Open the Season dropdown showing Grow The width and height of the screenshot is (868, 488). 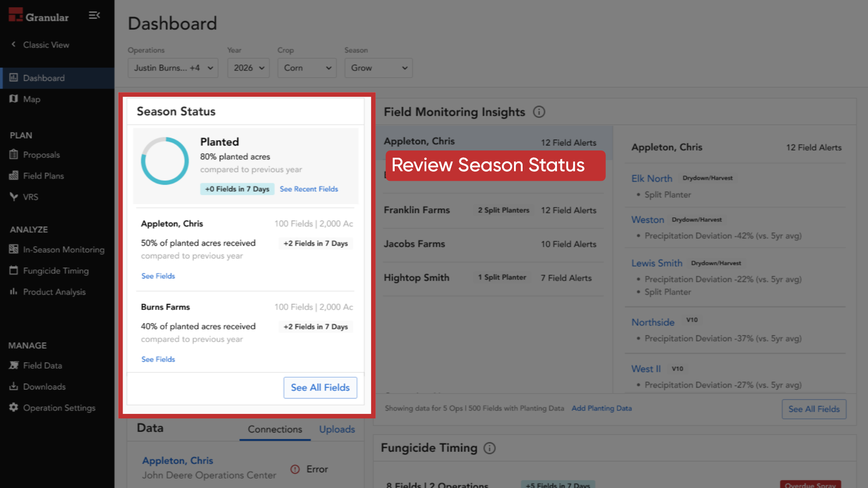378,68
